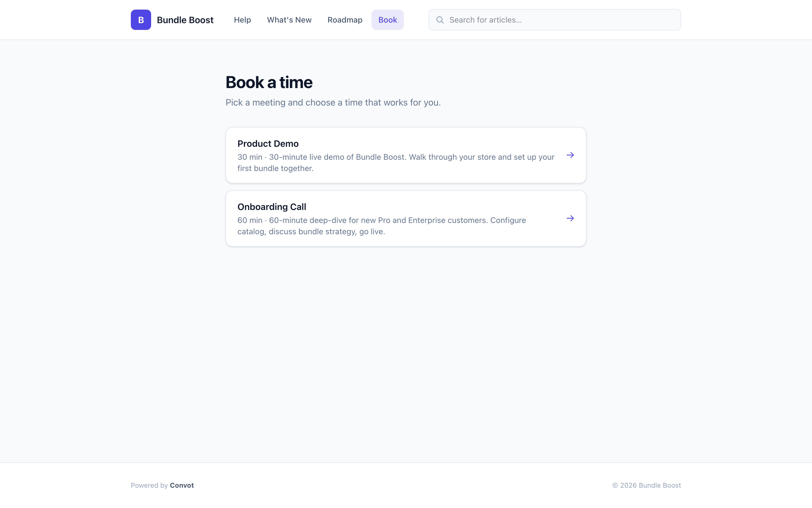Image resolution: width=812 pixels, height=508 pixels.
Task: Open the Onboarding Call card title
Action: [272, 207]
